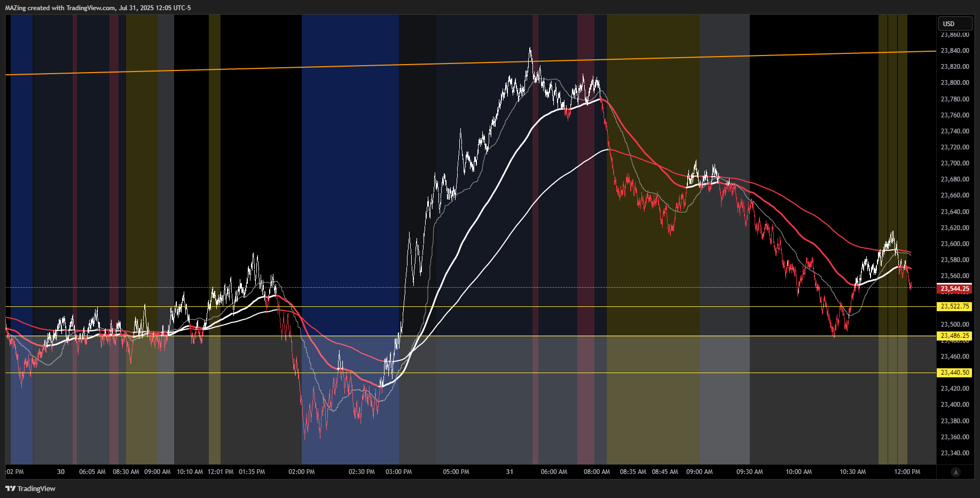Screen dimensions: 980x498
Task: Click the 02:00 PM time axis label
Action: click(302, 472)
